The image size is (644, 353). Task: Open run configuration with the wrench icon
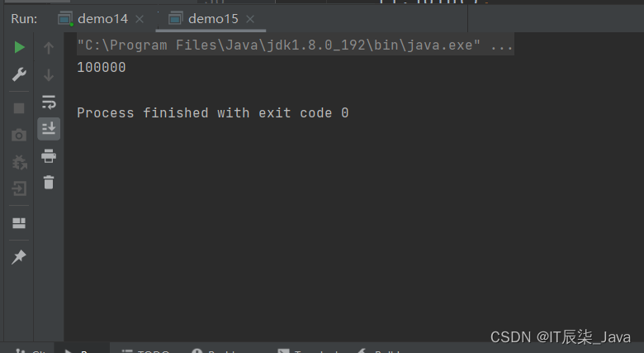pos(19,74)
